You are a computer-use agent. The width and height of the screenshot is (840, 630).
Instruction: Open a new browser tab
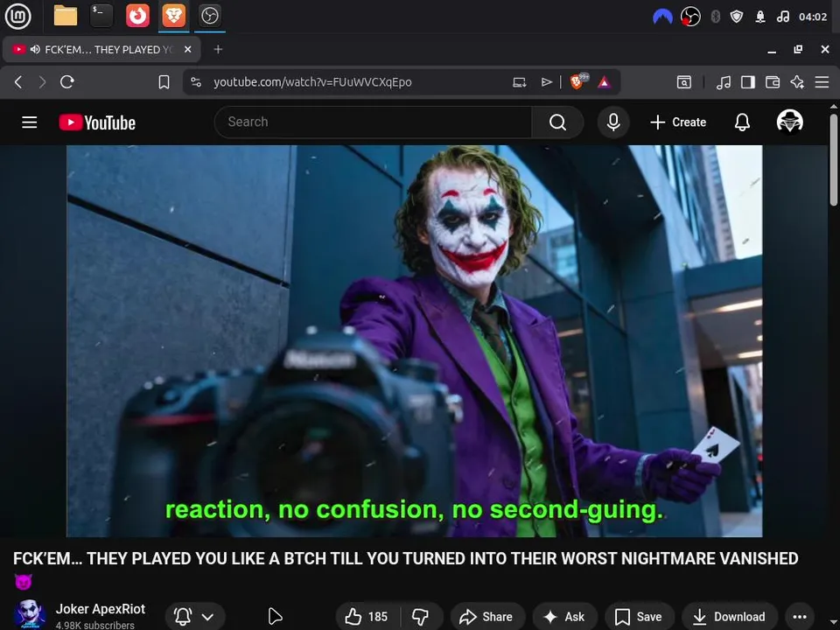tap(218, 49)
